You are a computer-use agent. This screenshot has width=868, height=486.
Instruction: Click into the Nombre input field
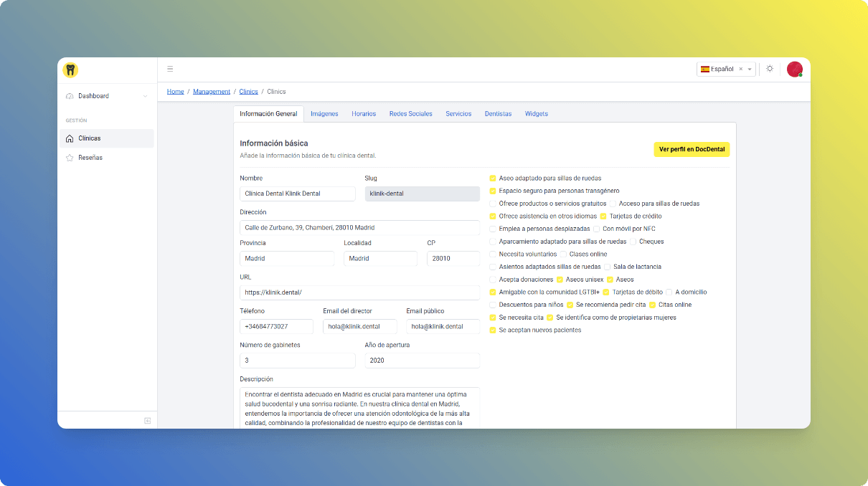[x=297, y=194]
